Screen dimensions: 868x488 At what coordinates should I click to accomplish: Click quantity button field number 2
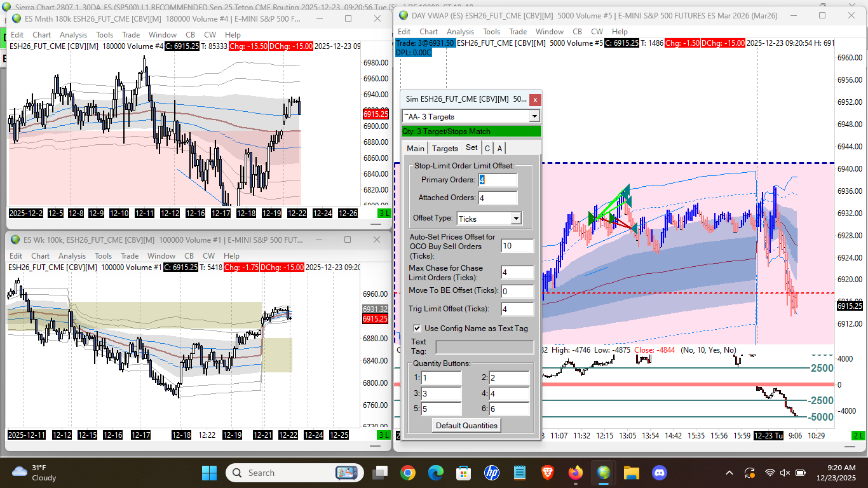509,378
